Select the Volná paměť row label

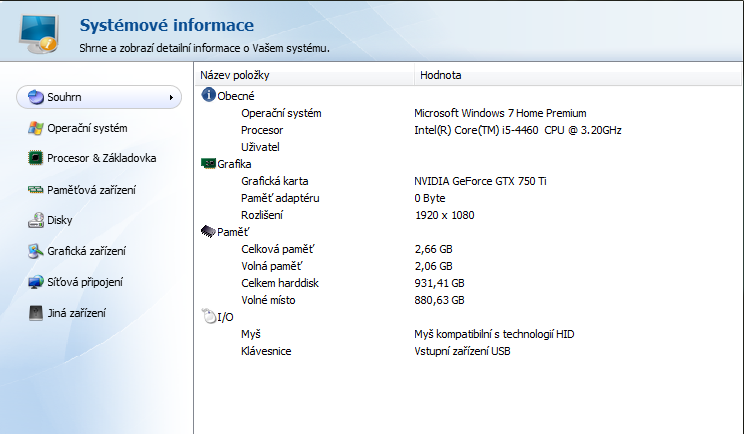[271, 266]
